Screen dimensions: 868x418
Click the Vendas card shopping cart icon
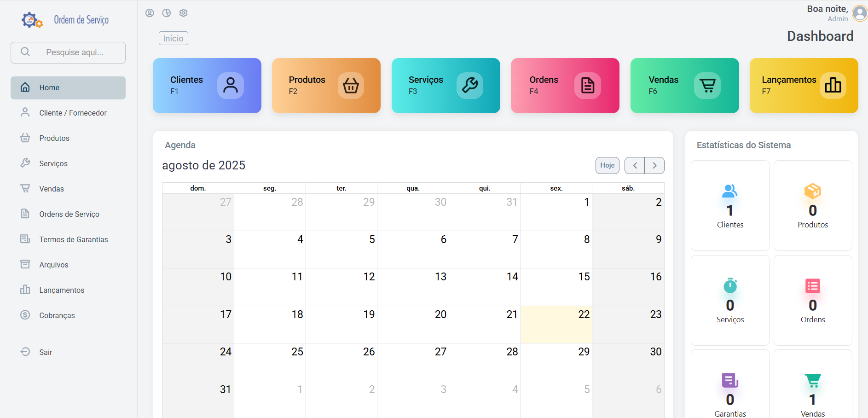tap(707, 86)
